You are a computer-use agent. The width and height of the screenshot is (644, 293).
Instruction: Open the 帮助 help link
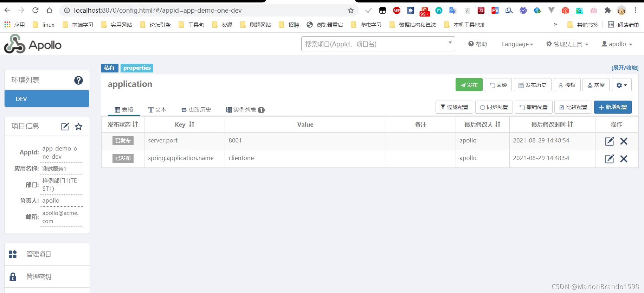pos(478,44)
